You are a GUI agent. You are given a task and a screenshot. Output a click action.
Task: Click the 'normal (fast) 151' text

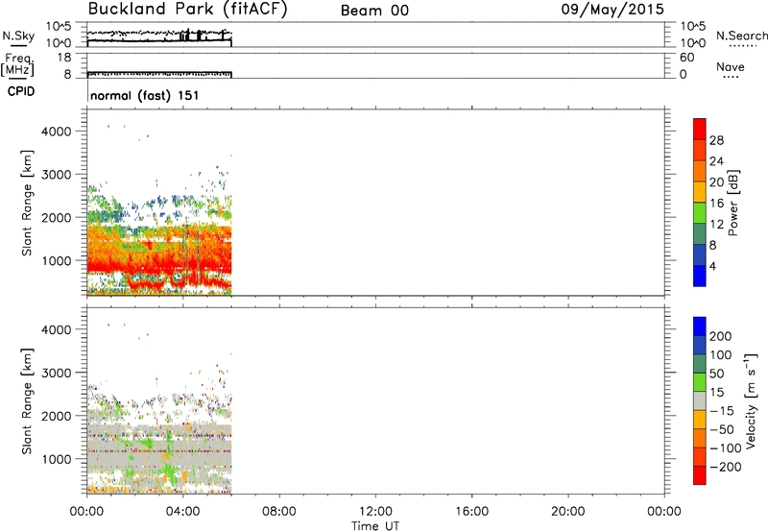tap(145, 95)
